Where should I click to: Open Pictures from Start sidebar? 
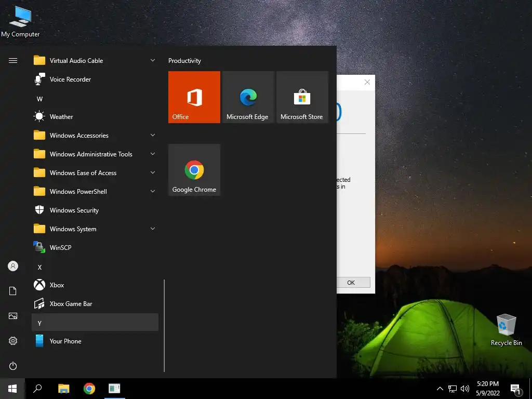pyautogui.click(x=13, y=316)
